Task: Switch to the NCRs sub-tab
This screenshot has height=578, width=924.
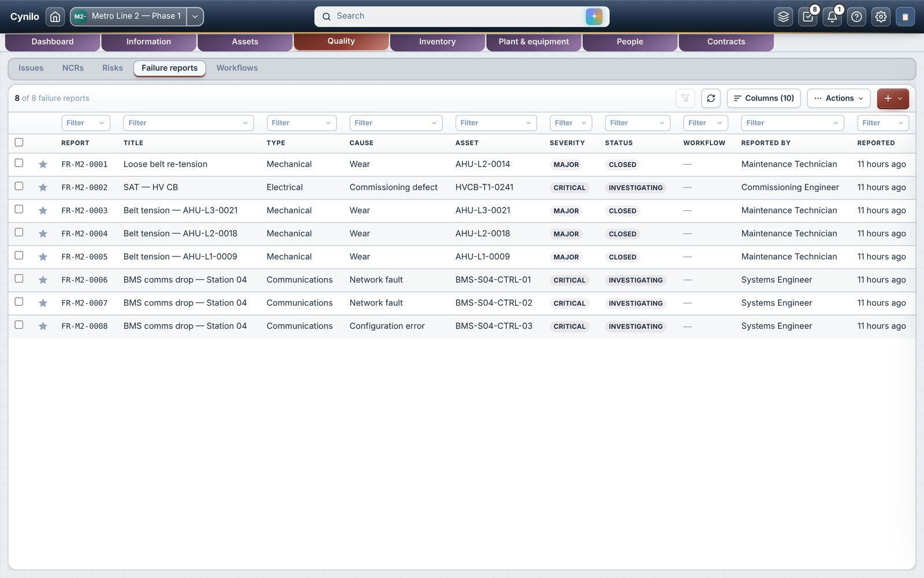Action: pyautogui.click(x=73, y=68)
